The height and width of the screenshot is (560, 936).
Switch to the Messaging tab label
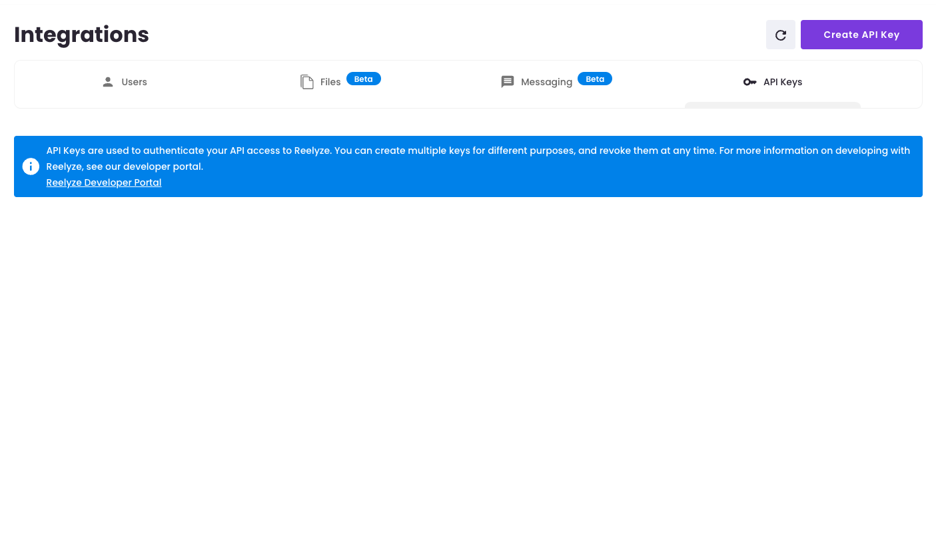coord(546,82)
